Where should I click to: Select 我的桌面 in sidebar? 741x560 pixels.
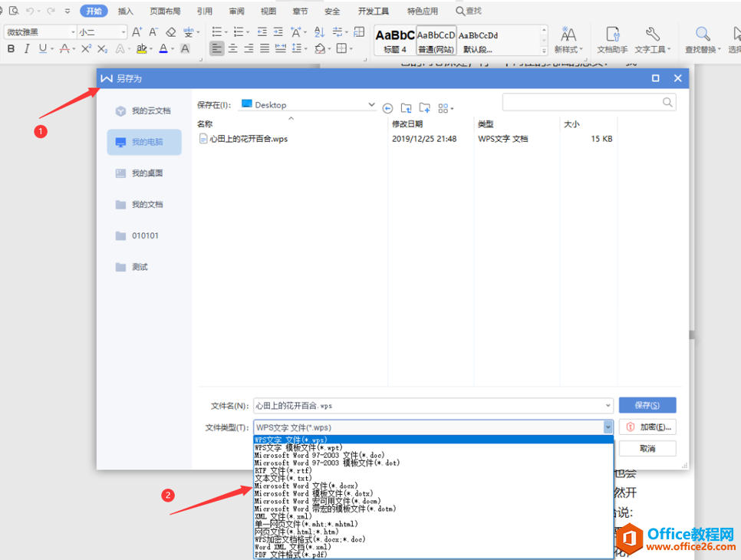click(143, 173)
